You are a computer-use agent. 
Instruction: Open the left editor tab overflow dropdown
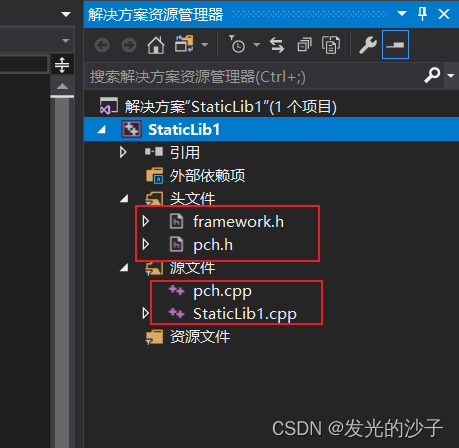[66, 14]
